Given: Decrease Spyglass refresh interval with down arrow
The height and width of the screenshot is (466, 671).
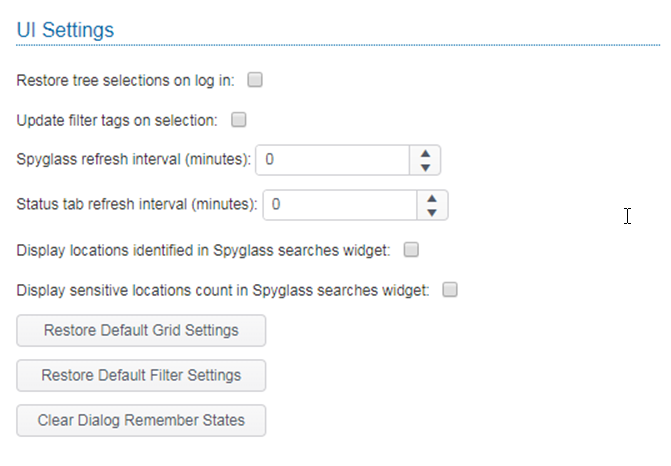Looking at the screenshot, I should 425,167.
